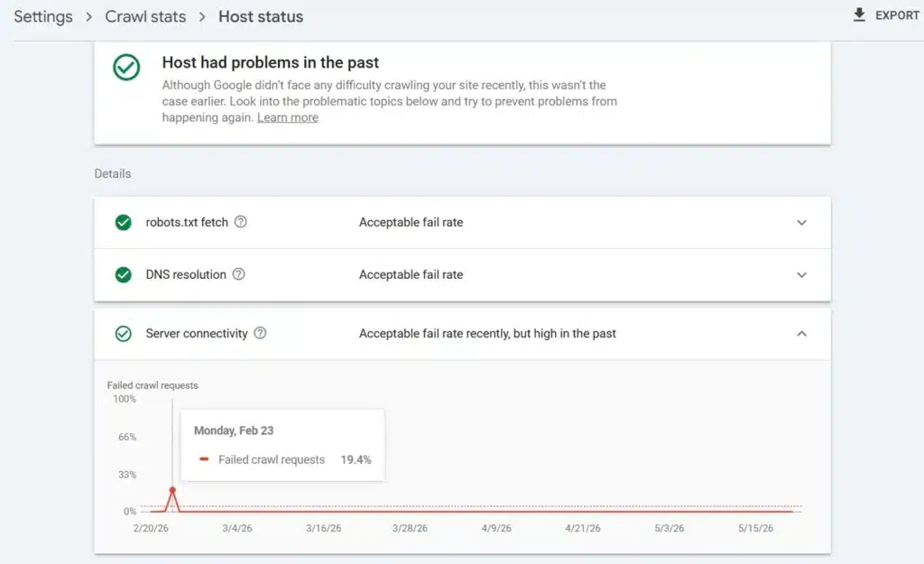The height and width of the screenshot is (564, 924).
Task: Click the 3/16/26 date label
Action: tap(324, 528)
